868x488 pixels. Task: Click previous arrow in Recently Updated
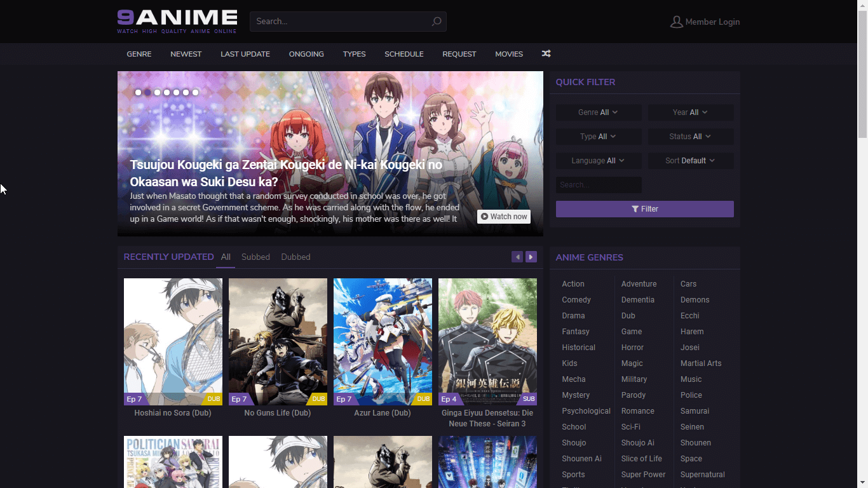click(517, 257)
